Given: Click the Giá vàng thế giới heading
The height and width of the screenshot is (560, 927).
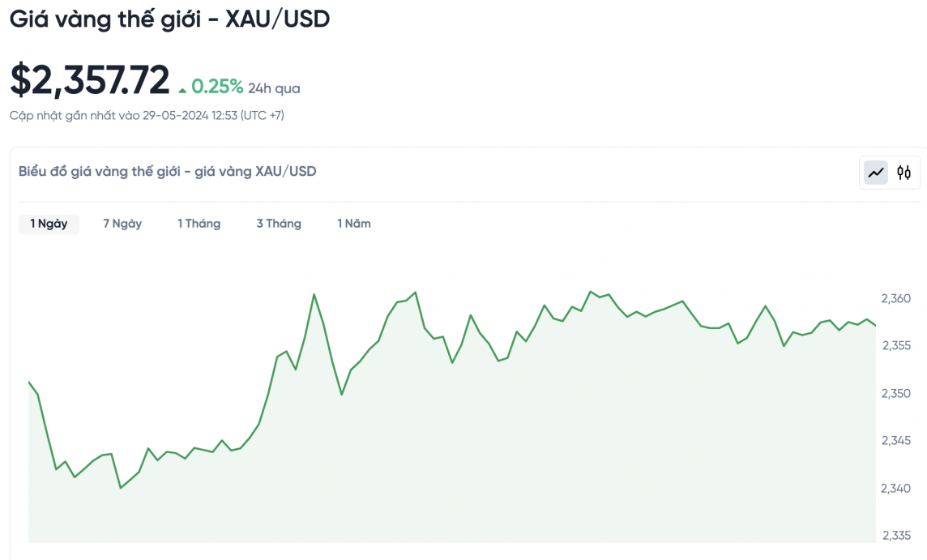Looking at the screenshot, I should click(x=169, y=19).
